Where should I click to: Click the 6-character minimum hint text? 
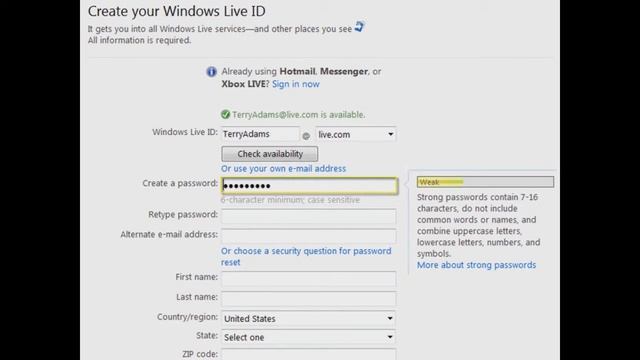290,200
